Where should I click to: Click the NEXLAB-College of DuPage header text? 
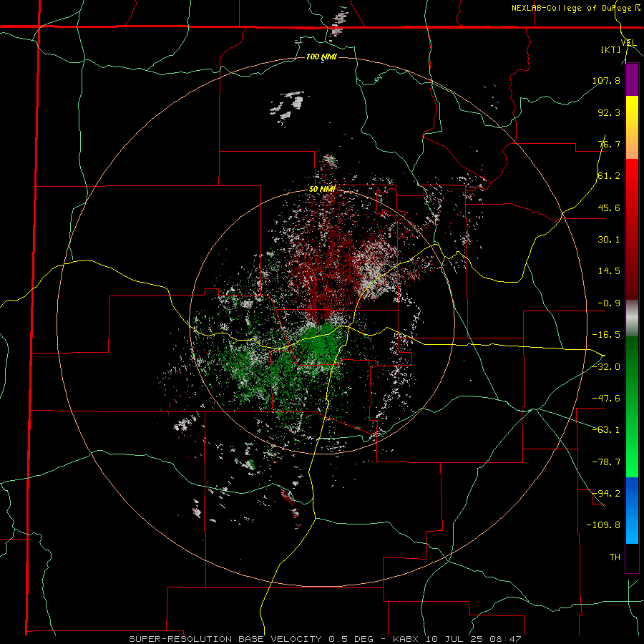pos(576,8)
